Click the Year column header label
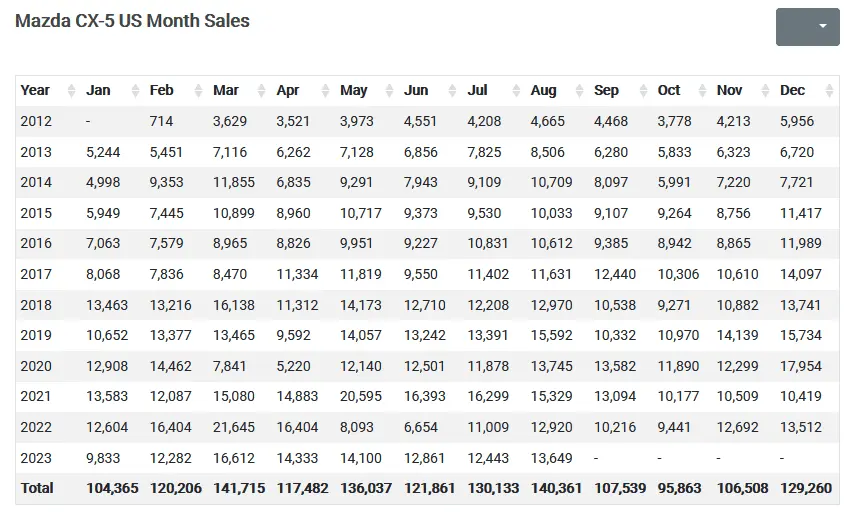This screenshot has height=514, width=858. 35,90
